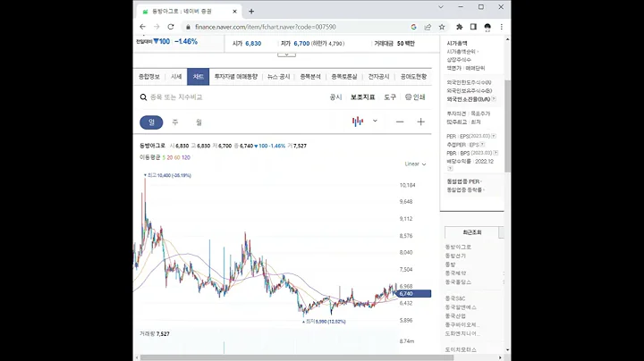Zoom out the chart with the minus icon
The height and width of the screenshot is (361, 644).
pos(400,122)
